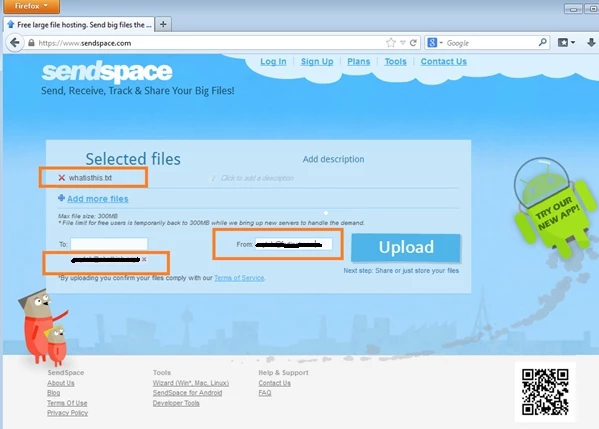Remove whatisthis.txt with red X
Screen dimensions: 599x429
tap(62, 178)
